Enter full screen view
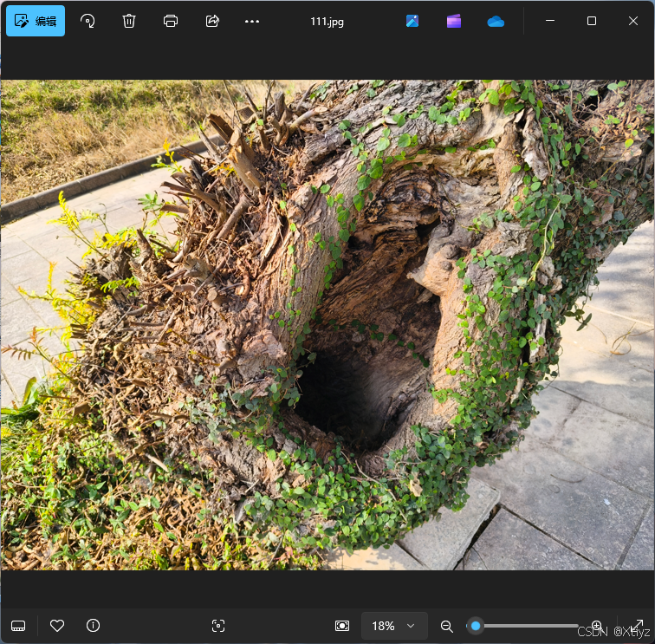 [637, 626]
